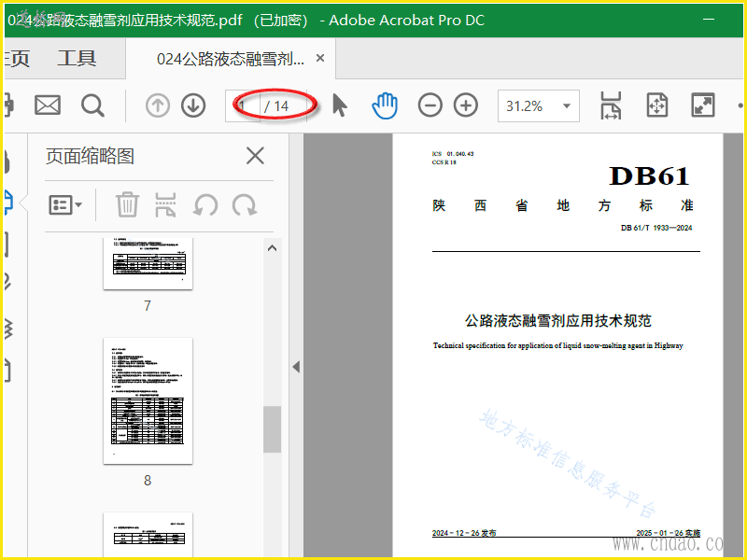This screenshot has height=560, width=747.
Task: Select page 8 thumbnail
Action: pos(148,400)
